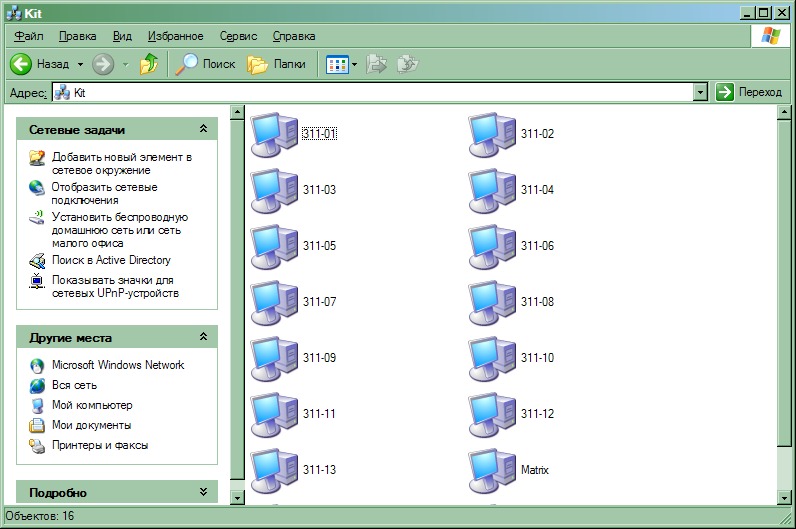The height and width of the screenshot is (529, 796).
Task: Click the file list scroll-up arrow
Action: (x=784, y=112)
